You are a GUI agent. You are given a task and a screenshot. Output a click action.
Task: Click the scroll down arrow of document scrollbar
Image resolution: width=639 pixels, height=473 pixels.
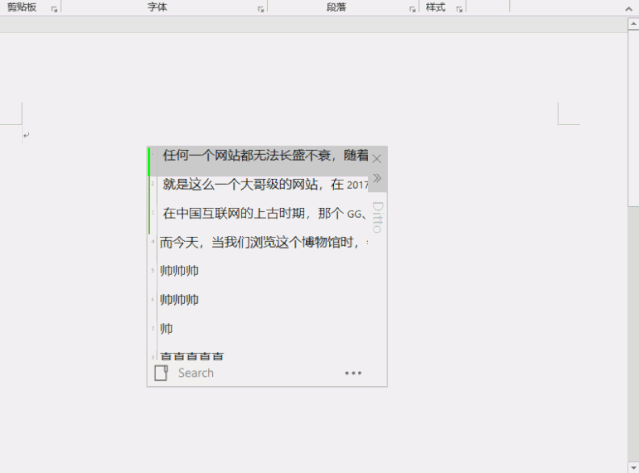pos(633,467)
